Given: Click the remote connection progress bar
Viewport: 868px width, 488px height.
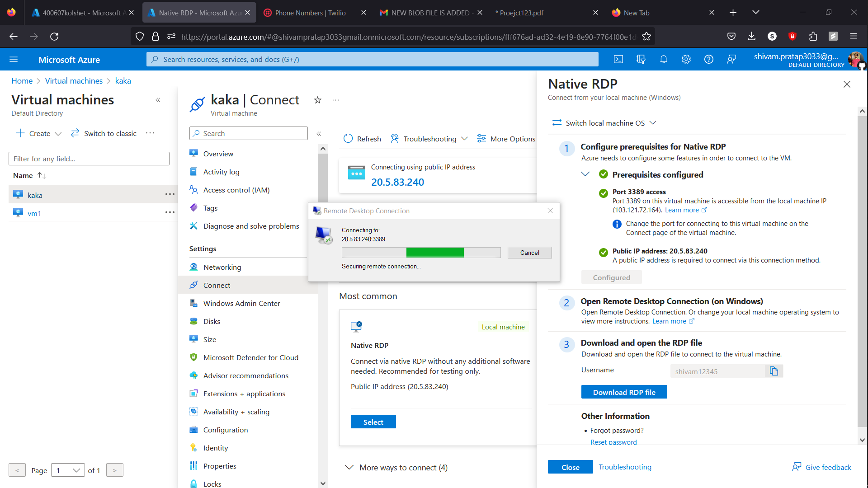Looking at the screenshot, I should click(421, 252).
